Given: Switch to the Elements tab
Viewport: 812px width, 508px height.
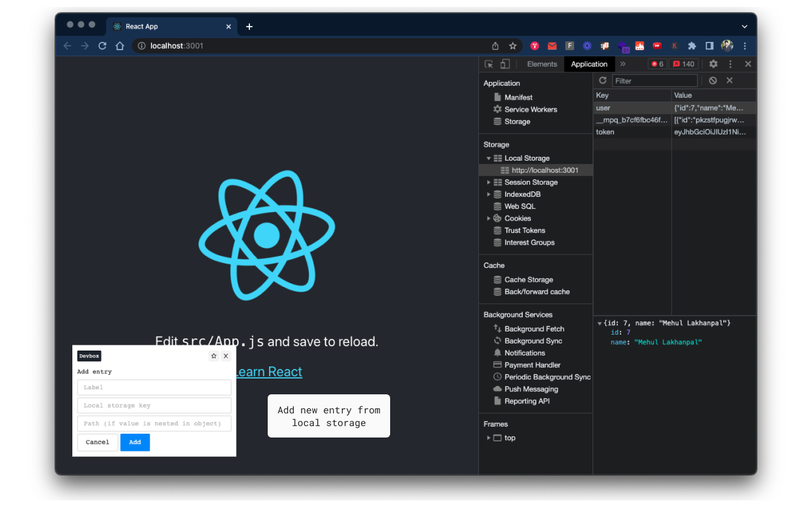Looking at the screenshot, I should (542, 64).
